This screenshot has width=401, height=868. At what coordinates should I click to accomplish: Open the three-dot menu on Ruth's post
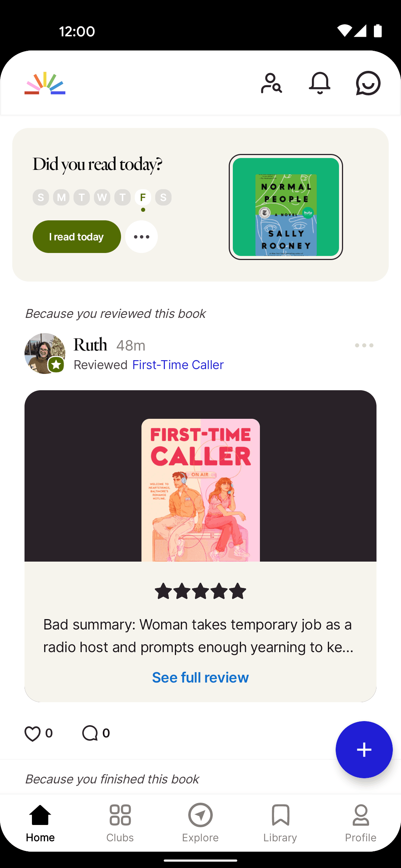[x=364, y=345]
